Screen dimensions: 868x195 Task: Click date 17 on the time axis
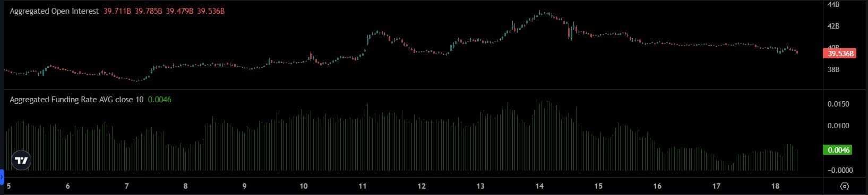click(x=716, y=186)
